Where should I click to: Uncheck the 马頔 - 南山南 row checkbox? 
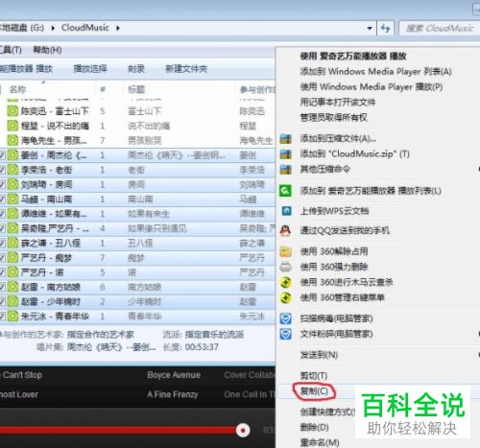click(x=2, y=200)
